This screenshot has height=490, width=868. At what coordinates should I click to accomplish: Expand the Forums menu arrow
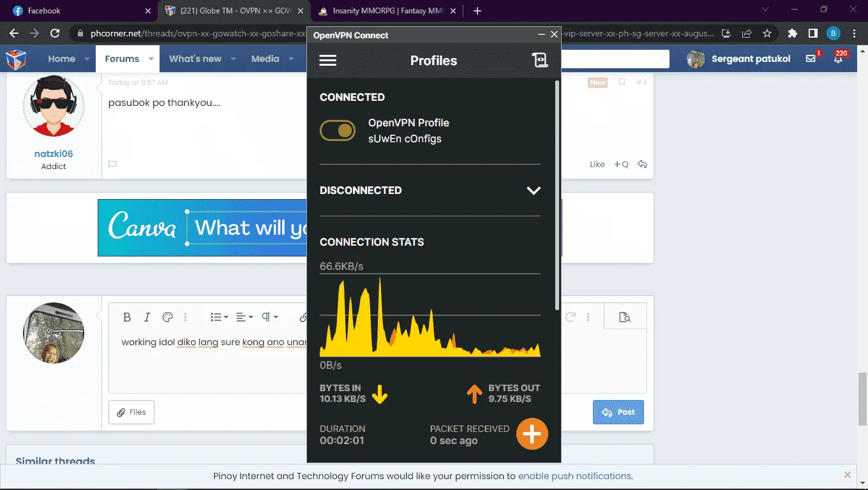tap(151, 59)
